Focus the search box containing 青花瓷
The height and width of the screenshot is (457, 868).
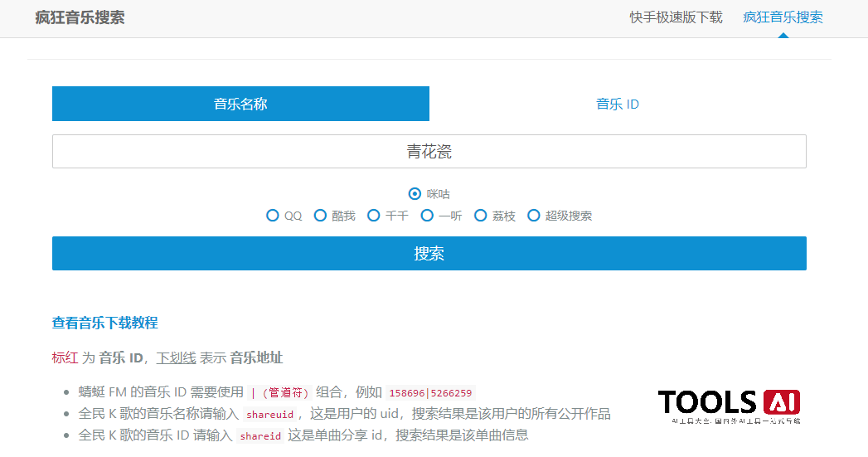pos(429,152)
